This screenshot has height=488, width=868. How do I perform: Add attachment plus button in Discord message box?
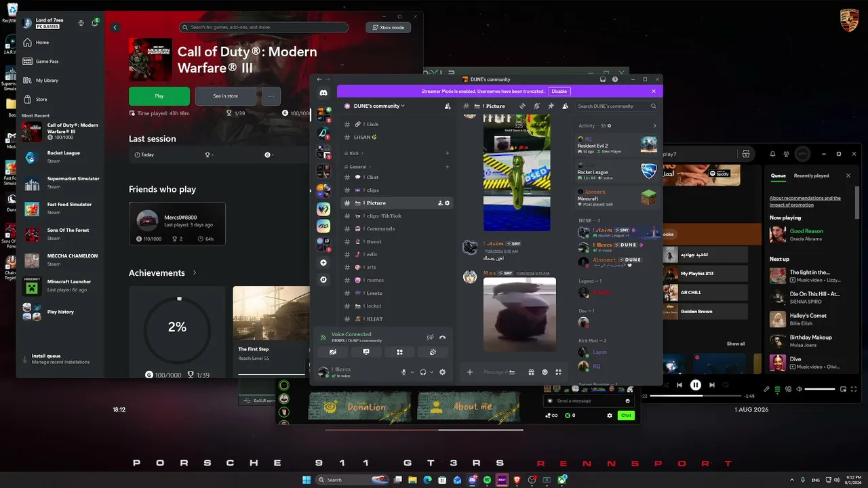pyautogui.click(x=469, y=372)
